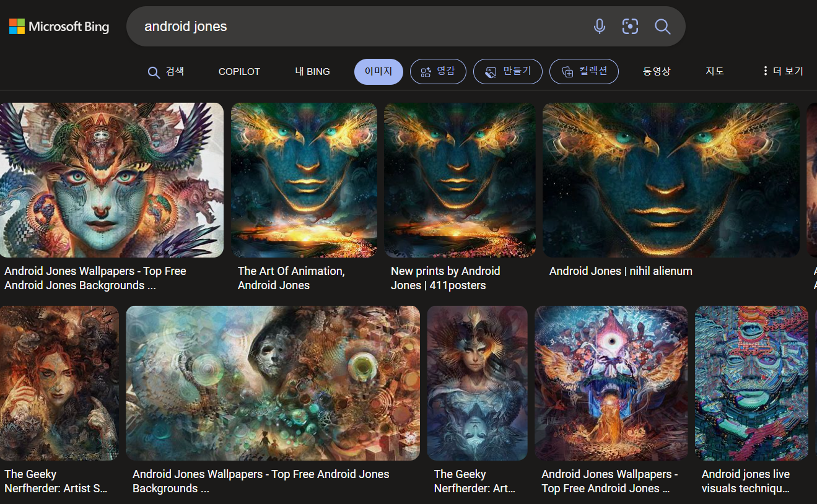Open the mirrored woman Geeky Nerfherder thumbnail
The width and height of the screenshot is (817, 504).
477,383
